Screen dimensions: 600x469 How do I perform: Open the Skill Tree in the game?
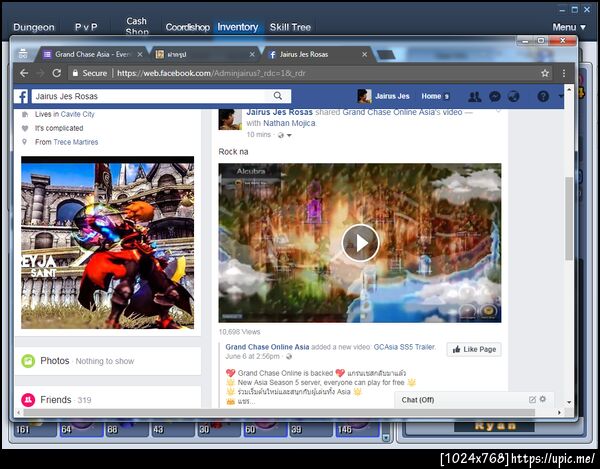(290, 27)
